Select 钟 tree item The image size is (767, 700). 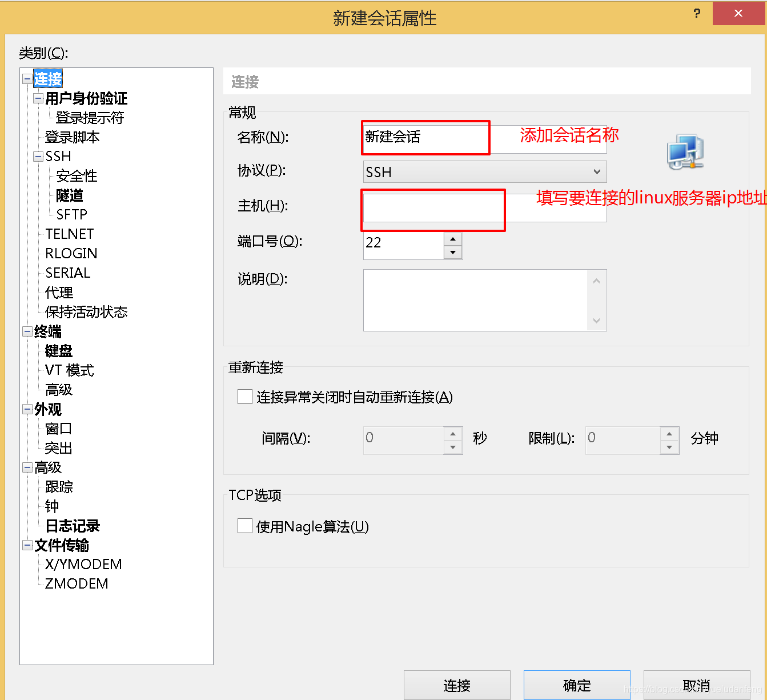tap(52, 506)
